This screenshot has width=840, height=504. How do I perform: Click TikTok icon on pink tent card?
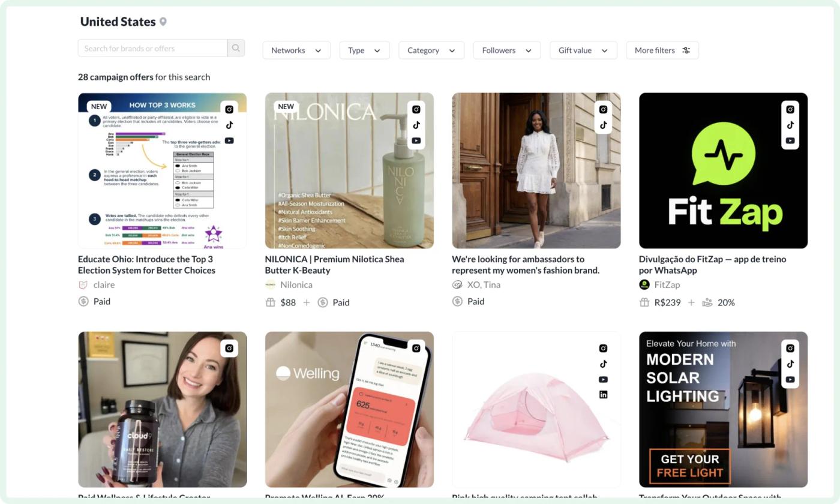[603, 364]
